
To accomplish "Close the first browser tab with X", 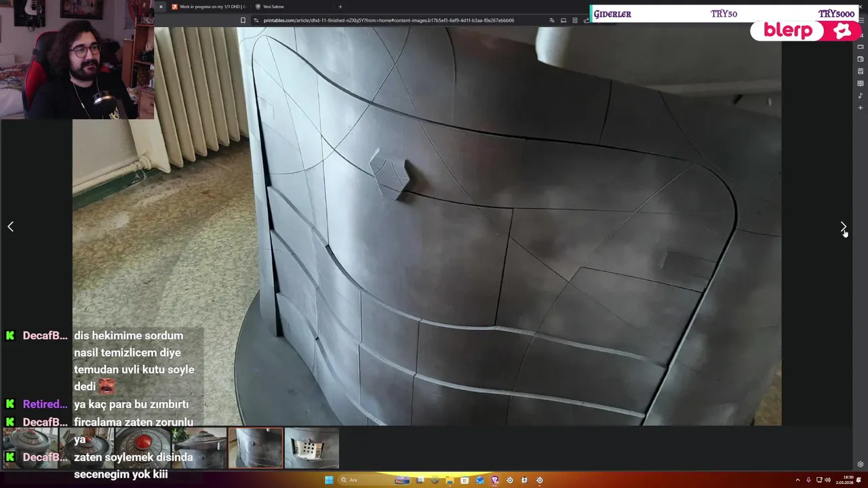I will (161, 7).
